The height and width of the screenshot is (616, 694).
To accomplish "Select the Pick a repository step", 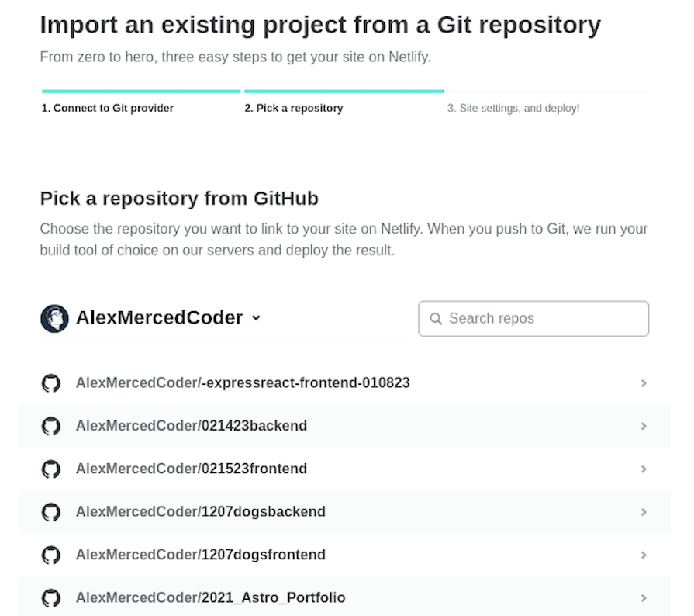I will click(294, 109).
